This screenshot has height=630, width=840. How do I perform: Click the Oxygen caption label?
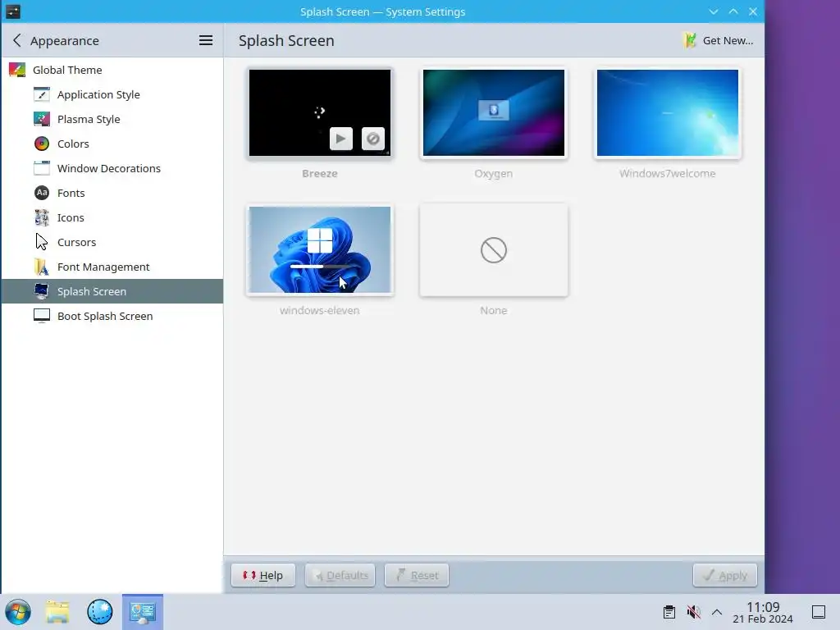pyautogui.click(x=493, y=174)
